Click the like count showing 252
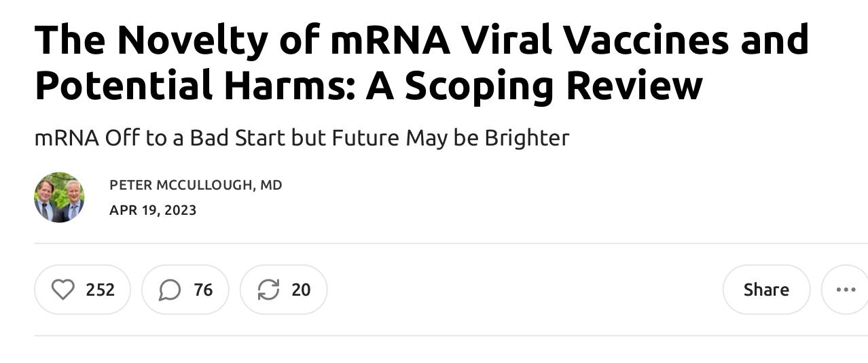Viewport: 868px width, 363px height. coord(100,290)
